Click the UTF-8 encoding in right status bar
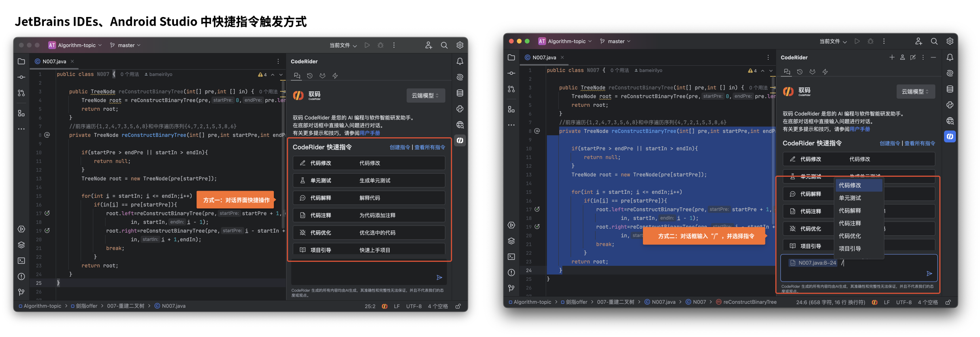Viewport: 980px width, 337px height. click(x=904, y=302)
